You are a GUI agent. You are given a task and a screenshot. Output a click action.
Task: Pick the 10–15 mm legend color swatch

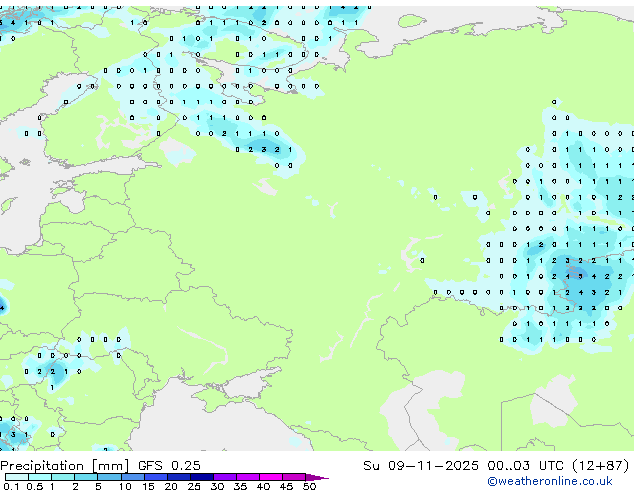coord(133,477)
